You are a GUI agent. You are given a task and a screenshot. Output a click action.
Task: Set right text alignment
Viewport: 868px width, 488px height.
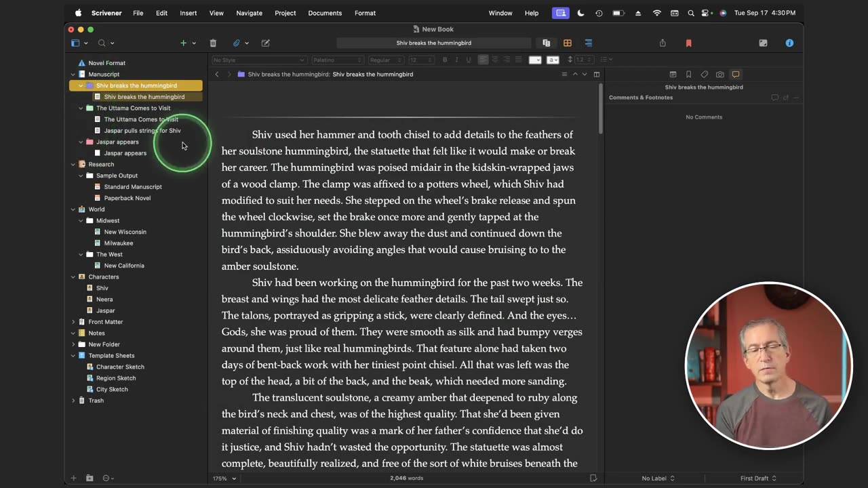pos(507,60)
